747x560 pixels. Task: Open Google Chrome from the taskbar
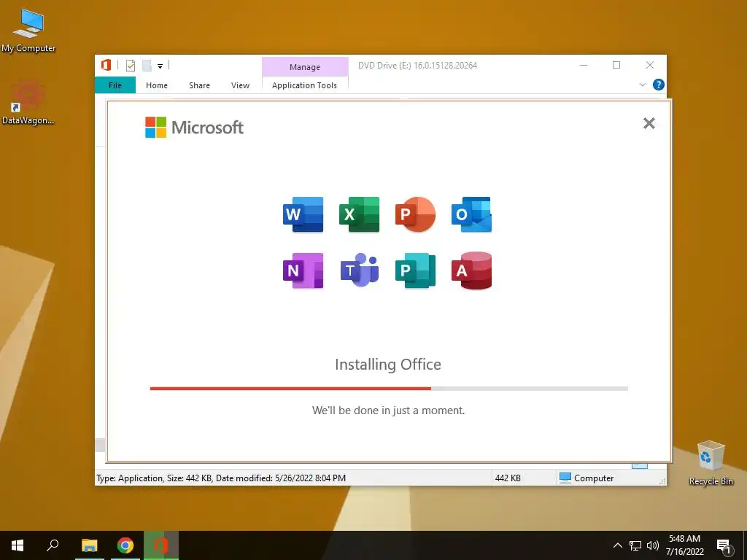[x=125, y=545]
